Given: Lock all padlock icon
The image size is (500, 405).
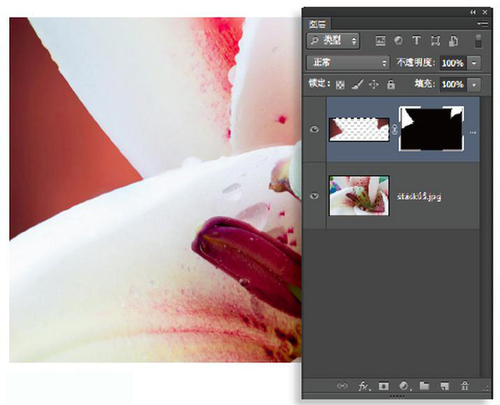Looking at the screenshot, I should [391, 84].
